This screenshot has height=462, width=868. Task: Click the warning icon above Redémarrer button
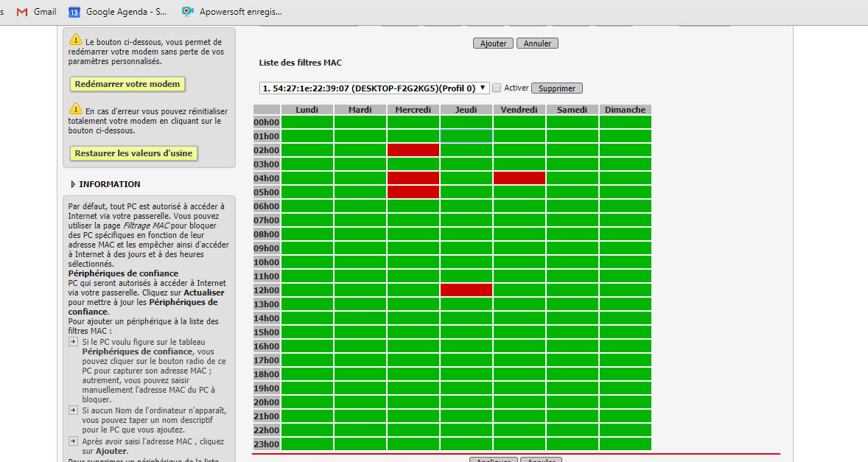tap(76, 40)
